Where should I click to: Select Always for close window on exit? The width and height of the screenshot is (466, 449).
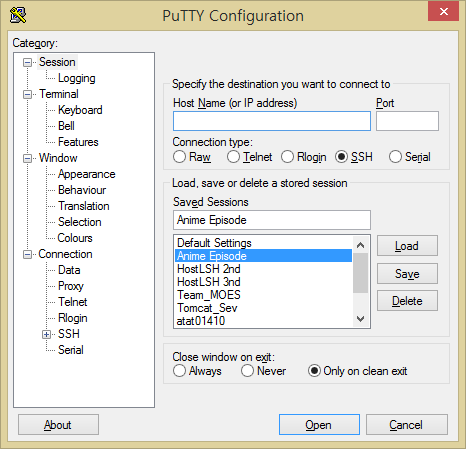pyautogui.click(x=179, y=371)
